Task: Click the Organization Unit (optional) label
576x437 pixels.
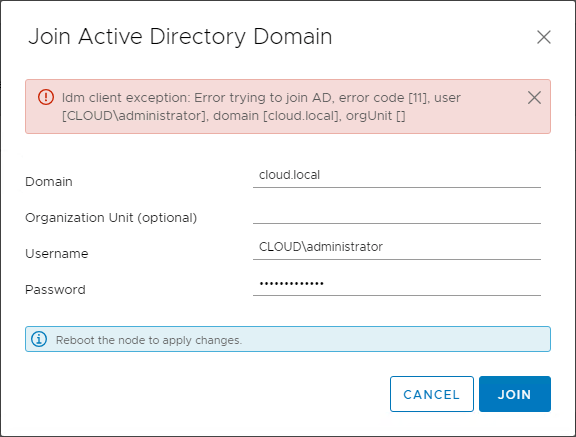Action: point(111,218)
